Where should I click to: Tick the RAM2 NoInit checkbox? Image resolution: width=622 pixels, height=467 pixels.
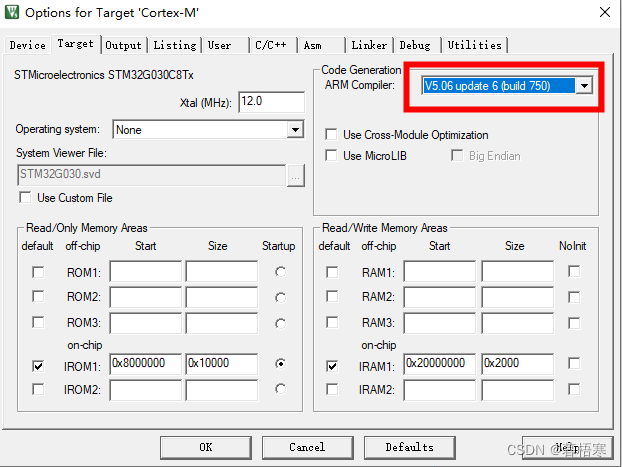click(x=574, y=297)
